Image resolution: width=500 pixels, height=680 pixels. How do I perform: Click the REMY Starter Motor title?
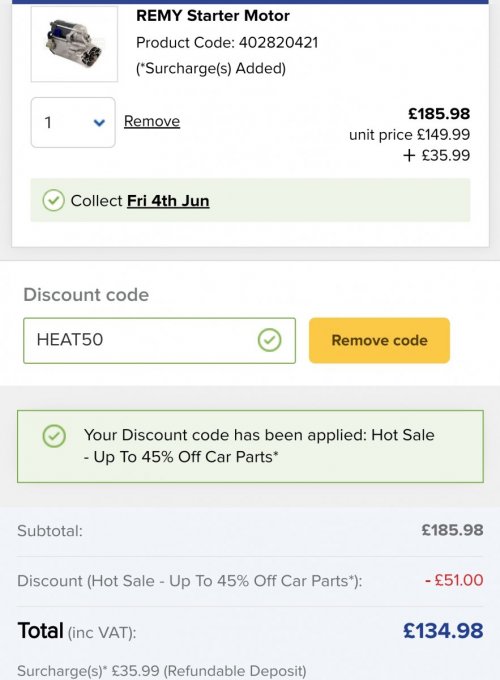[x=212, y=16]
